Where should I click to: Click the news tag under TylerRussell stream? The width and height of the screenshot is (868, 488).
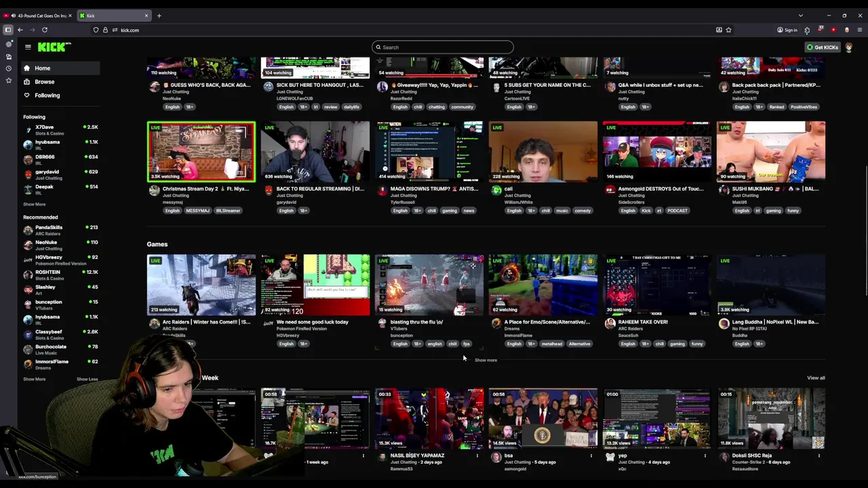click(469, 211)
